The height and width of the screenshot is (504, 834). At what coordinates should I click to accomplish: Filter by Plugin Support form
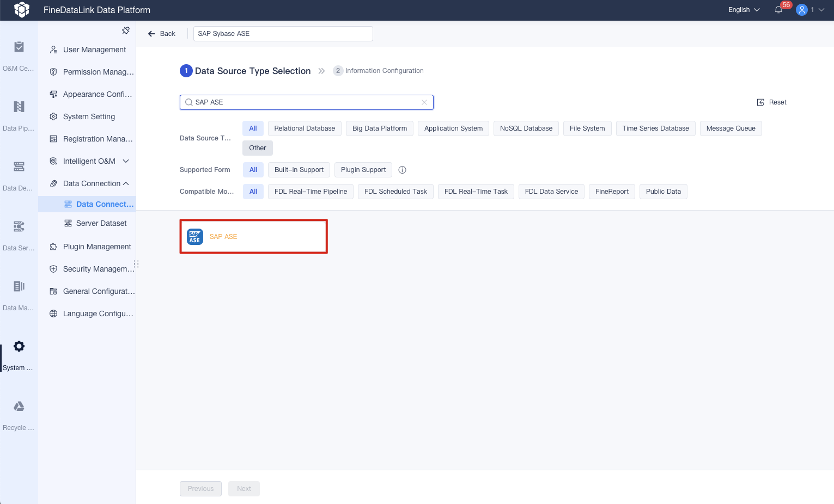tap(363, 170)
